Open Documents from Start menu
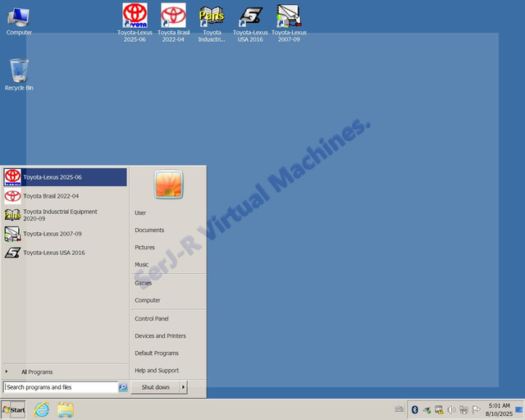 [x=149, y=230]
